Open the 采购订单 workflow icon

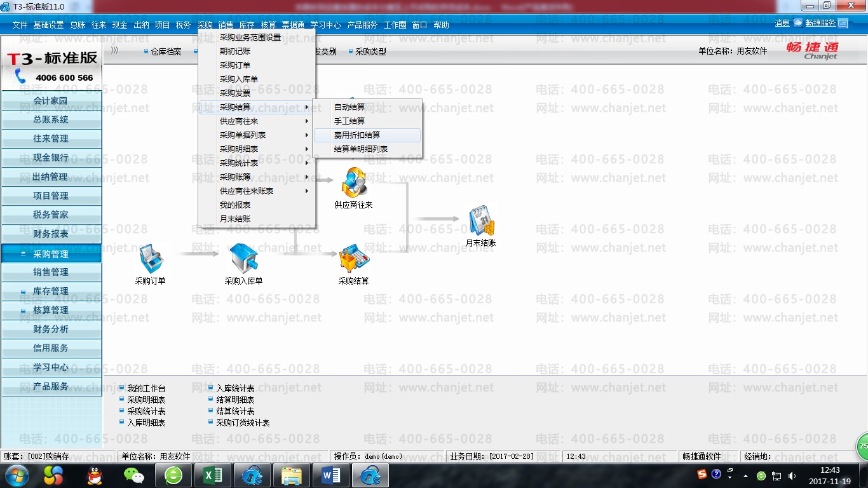tap(150, 259)
